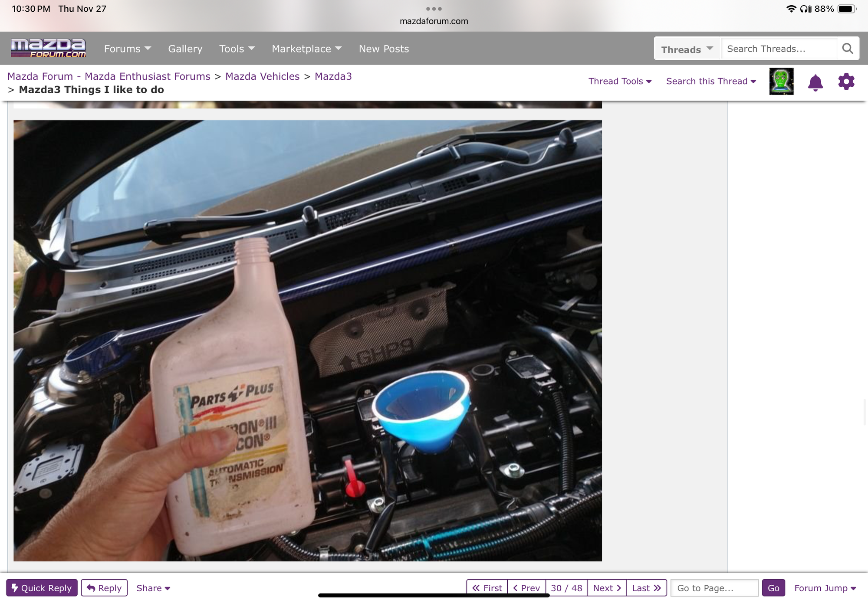Click the Mazda Forum logo

pos(49,48)
